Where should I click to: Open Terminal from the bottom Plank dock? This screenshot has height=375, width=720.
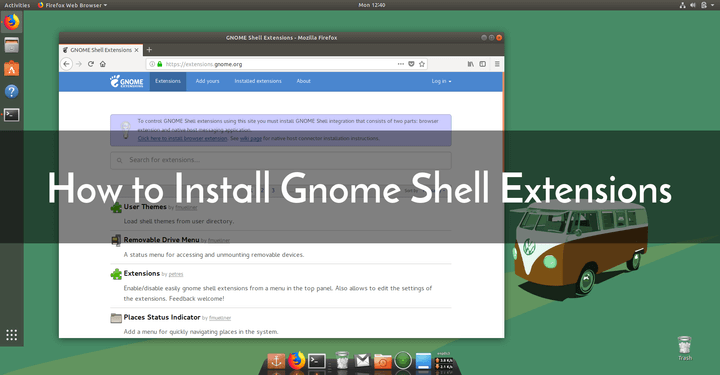[317, 361]
